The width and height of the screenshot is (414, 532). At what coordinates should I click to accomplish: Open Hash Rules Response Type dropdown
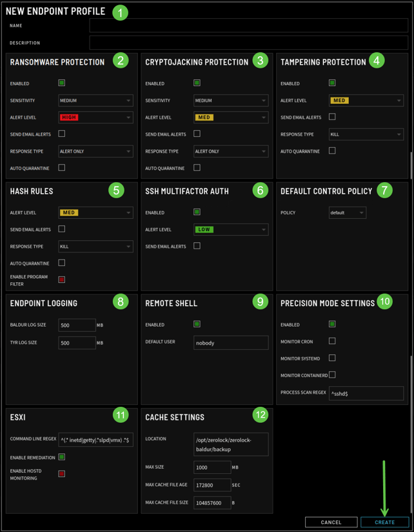[x=95, y=247]
